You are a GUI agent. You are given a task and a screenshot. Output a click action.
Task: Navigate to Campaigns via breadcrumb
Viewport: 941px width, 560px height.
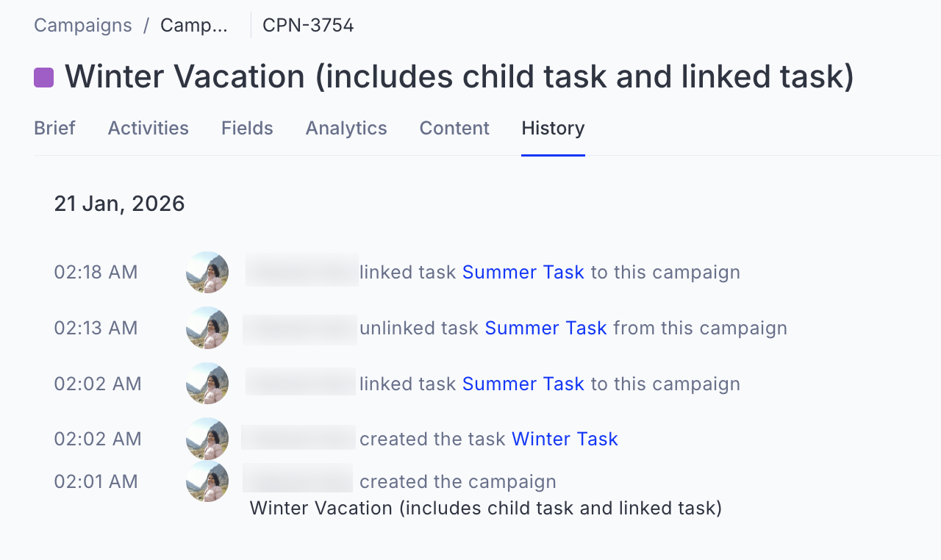pos(82,25)
